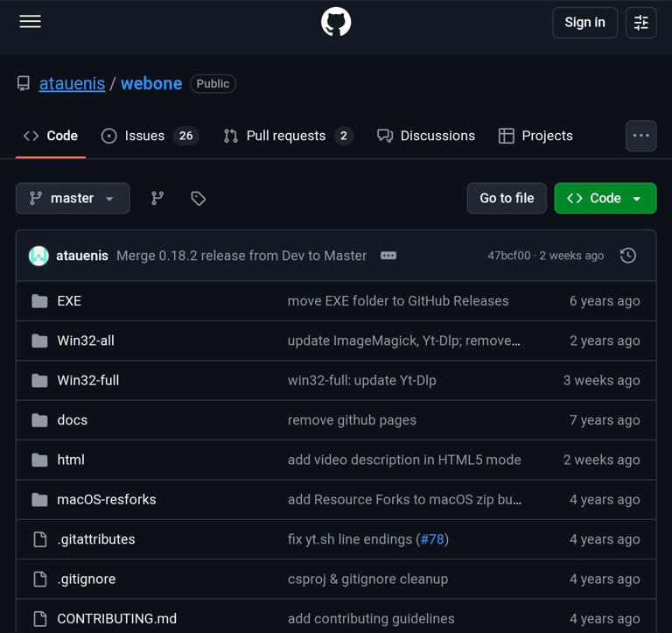Image resolution: width=672 pixels, height=633 pixels.
Task: Open commit 'move EXE folder to GitHub Releases'
Action: click(398, 301)
